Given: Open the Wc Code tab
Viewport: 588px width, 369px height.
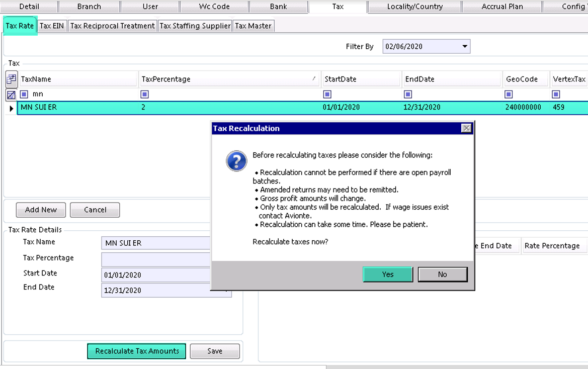Looking at the screenshot, I should 214,7.
